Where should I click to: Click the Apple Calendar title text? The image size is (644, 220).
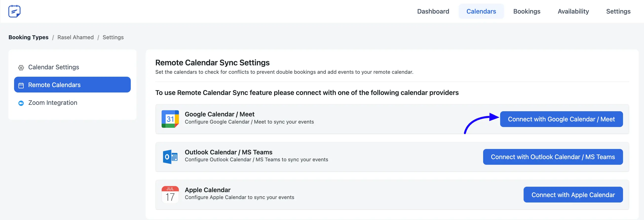point(208,190)
